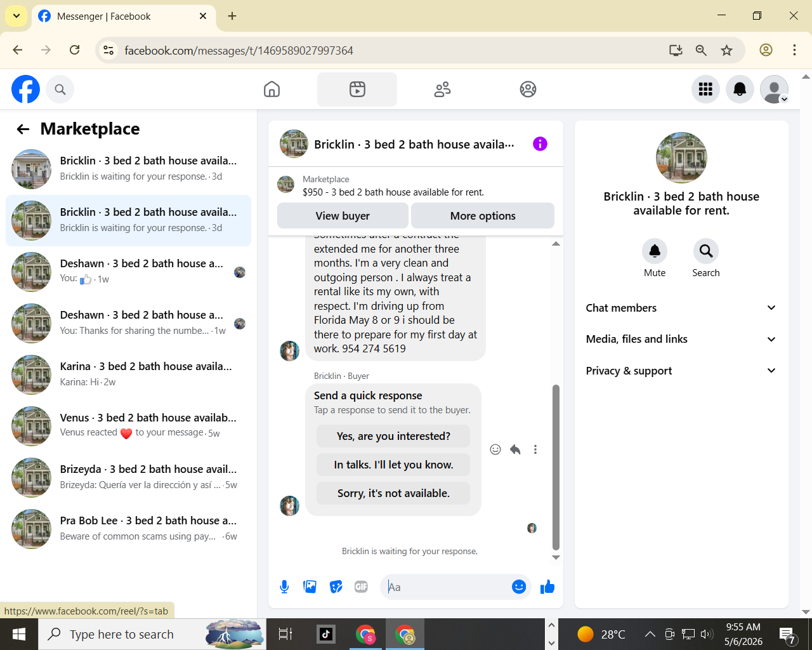Open the Friends tab icon
Viewport: 812px width, 650px height.
pos(442,90)
